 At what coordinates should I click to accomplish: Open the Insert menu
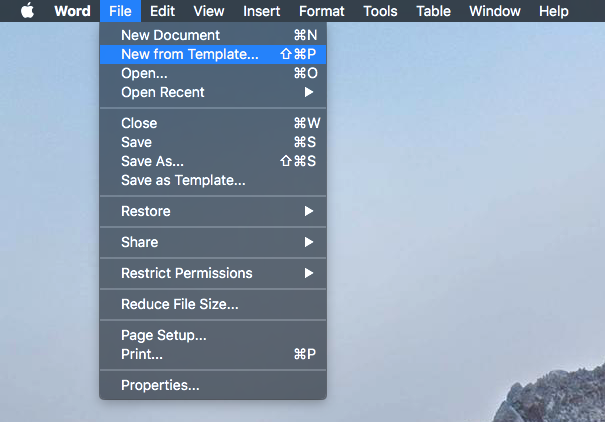261,11
